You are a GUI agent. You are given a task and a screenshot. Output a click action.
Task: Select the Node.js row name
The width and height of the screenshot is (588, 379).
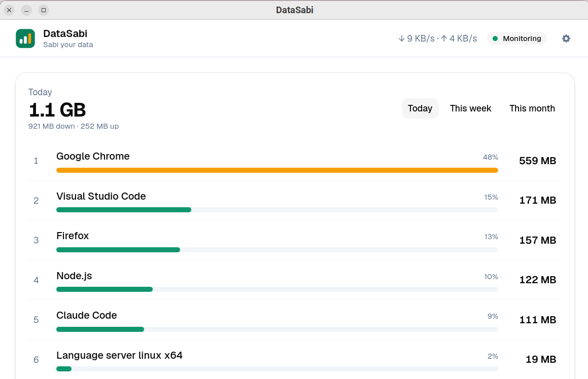pyautogui.click(x=74, y=276)
